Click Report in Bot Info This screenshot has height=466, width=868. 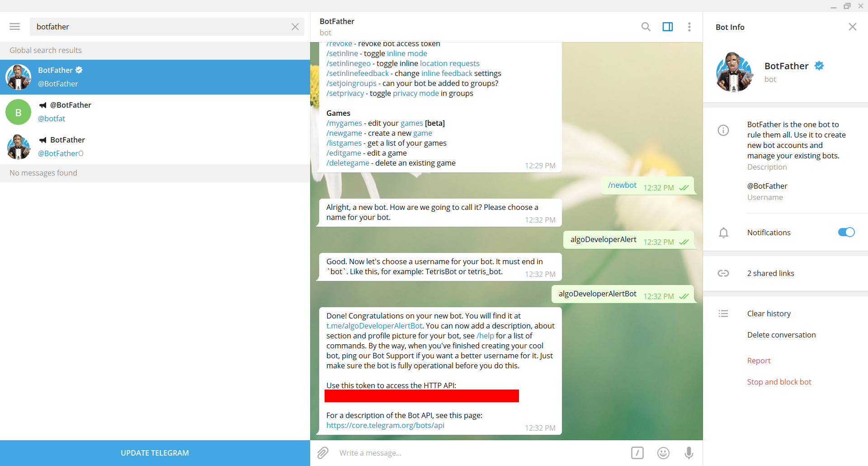tap(759, 361)
